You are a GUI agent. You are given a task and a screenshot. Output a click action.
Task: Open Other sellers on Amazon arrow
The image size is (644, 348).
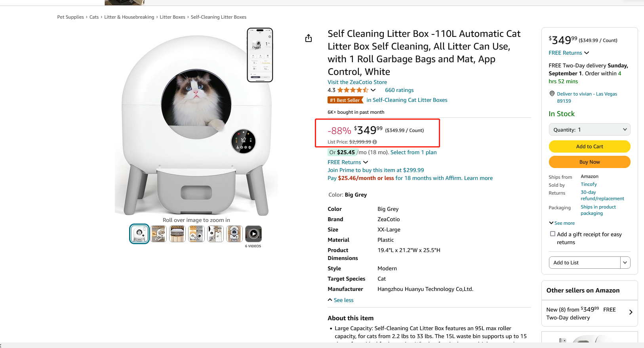[631, 312]
